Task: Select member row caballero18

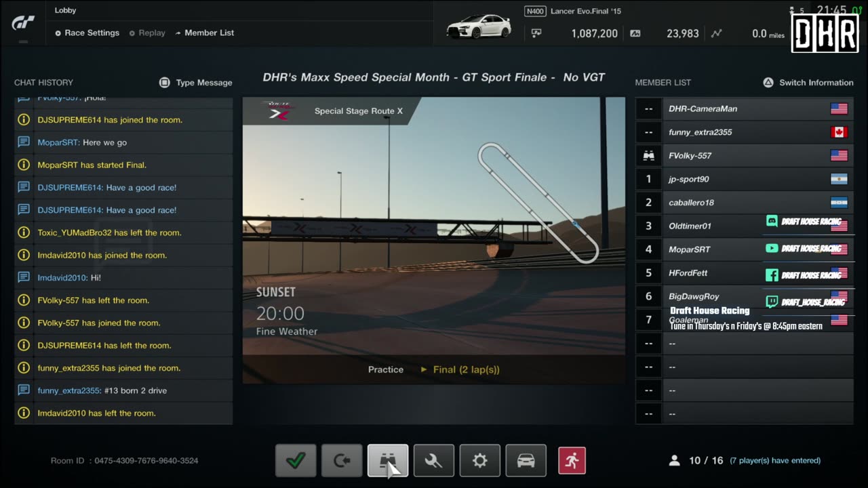Action: pos(745,203)
